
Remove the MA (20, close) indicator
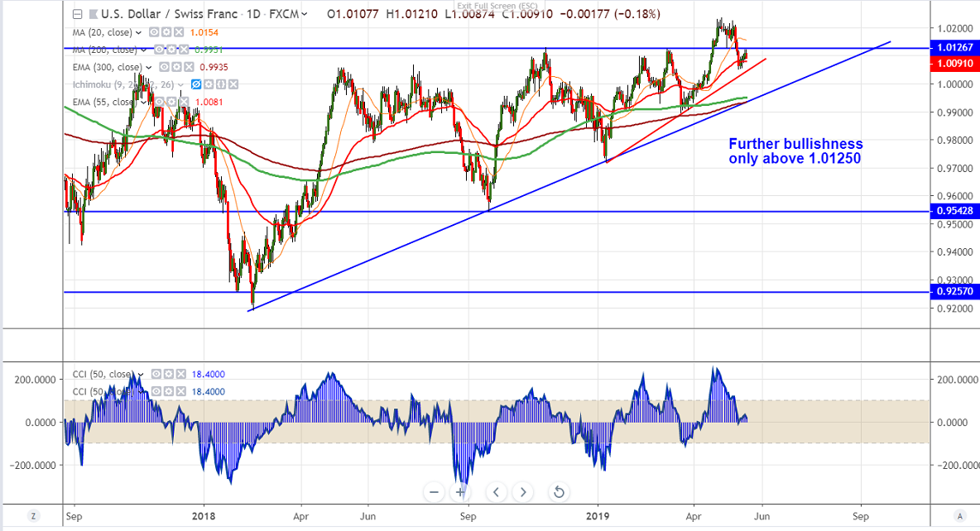(x=179, y=32)
